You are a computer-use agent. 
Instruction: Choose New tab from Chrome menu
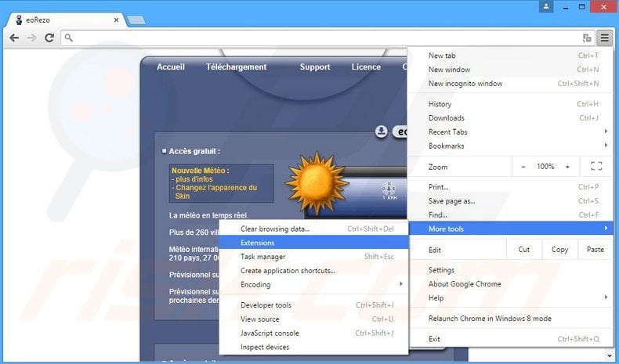[511, 56]
